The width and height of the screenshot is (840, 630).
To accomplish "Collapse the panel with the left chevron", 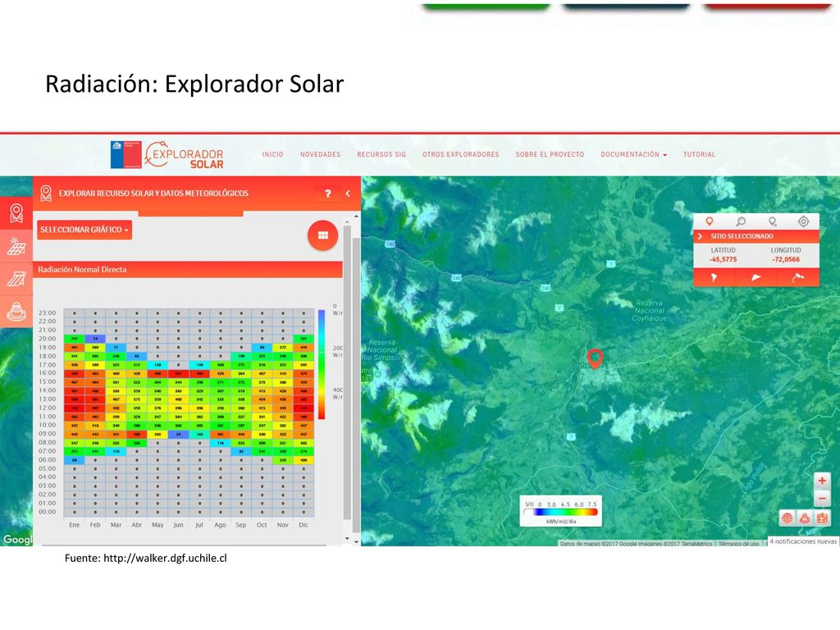I will [348, 194].
